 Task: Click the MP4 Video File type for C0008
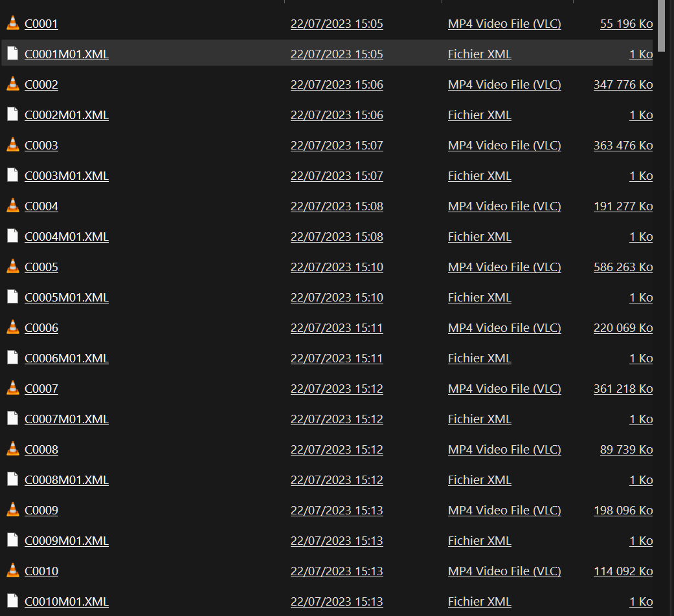click(504, 450)
